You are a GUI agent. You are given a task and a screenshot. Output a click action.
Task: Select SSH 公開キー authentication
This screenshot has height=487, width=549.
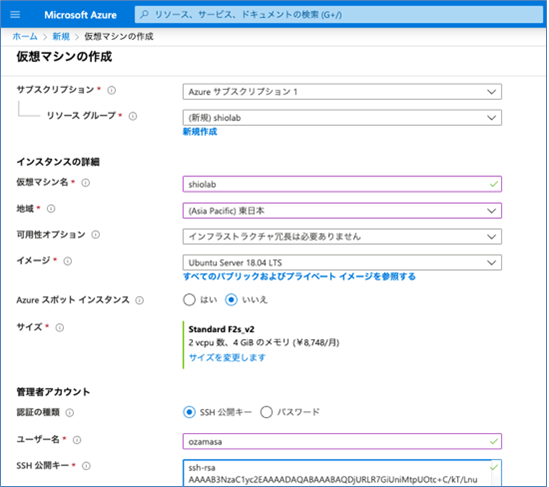point(189,412)
